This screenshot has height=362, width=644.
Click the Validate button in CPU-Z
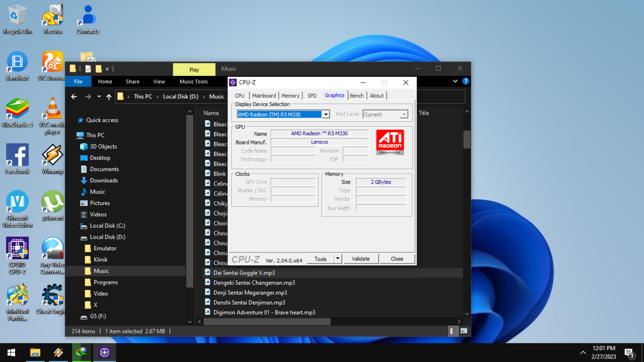pos(361,259)
